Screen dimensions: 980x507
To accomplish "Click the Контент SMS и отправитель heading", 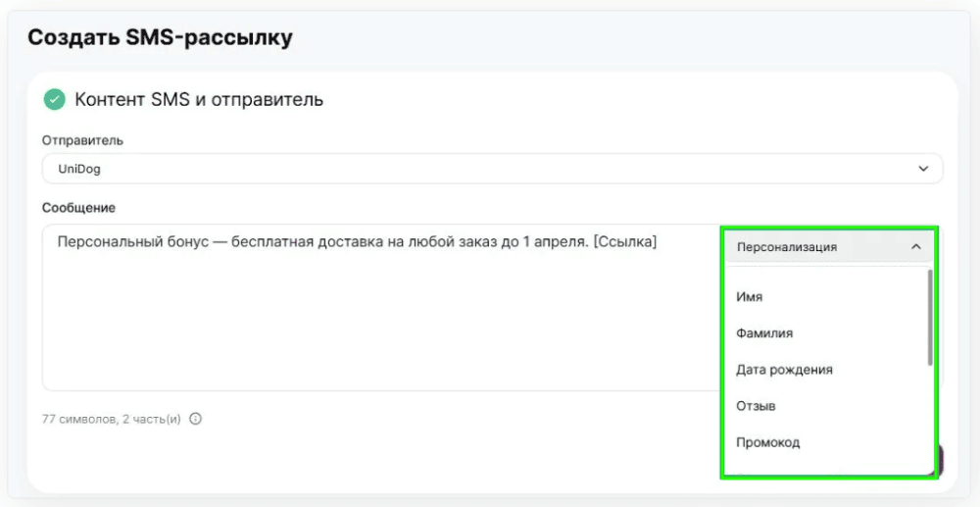I will click(x=199, y=99).
